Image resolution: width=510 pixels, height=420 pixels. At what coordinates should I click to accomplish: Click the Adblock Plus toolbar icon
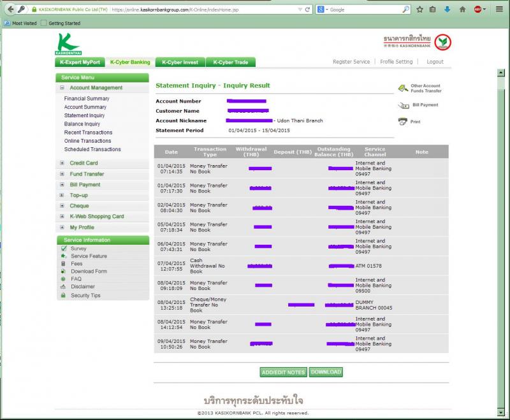(477, 10)
